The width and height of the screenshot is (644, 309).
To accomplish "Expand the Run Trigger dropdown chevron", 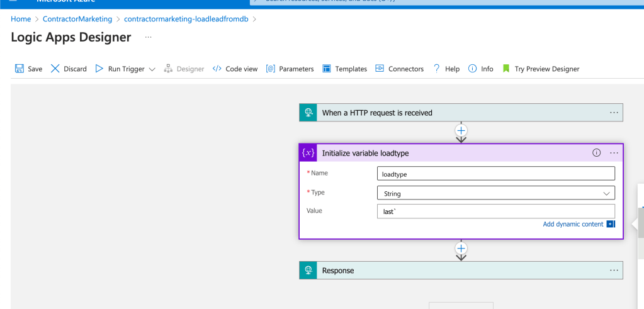I will [x=152, y=69].
